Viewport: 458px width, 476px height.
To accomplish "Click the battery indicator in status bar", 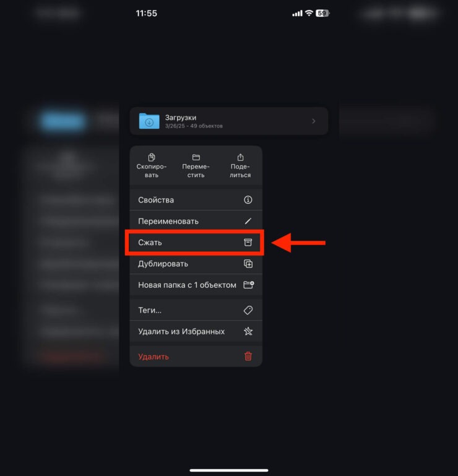I will (322, 13).
